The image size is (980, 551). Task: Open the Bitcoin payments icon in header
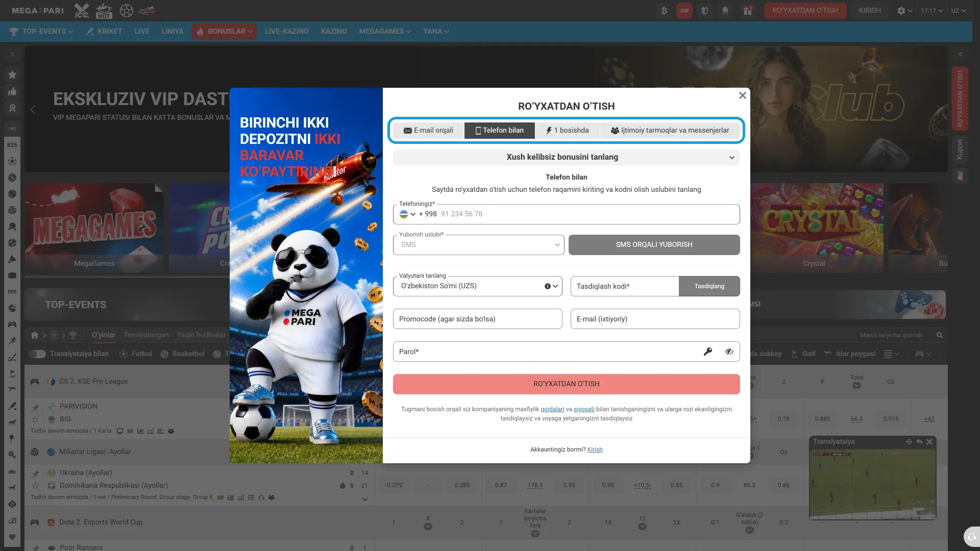point(664,10)
